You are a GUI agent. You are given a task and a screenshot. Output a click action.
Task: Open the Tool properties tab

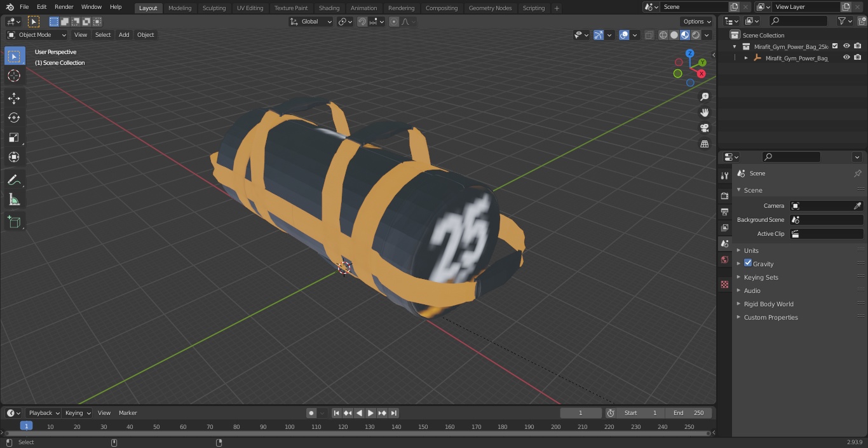(724, 175)
